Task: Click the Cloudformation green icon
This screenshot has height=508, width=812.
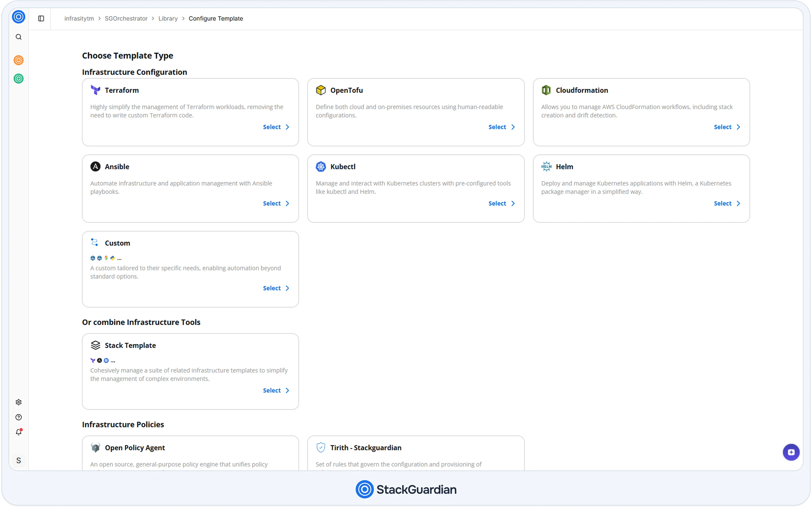Action: pos(546,90)
